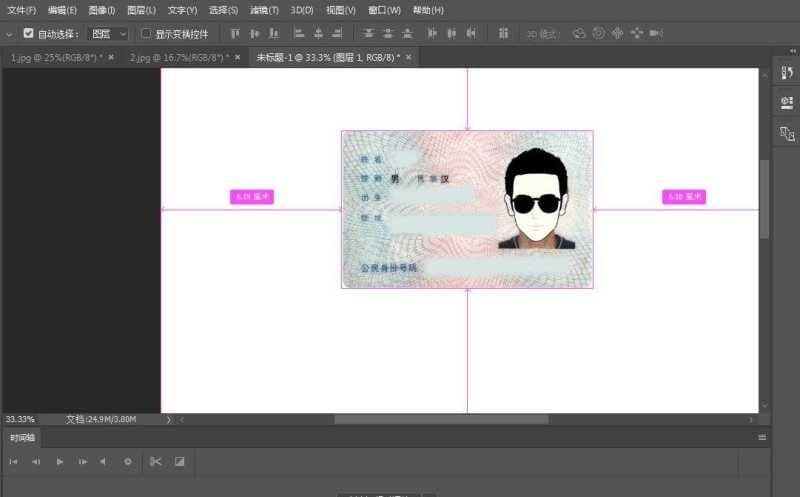800x497 pixels.
Task: Switch to the 2.jpg document tab
Action: (177, 57)
